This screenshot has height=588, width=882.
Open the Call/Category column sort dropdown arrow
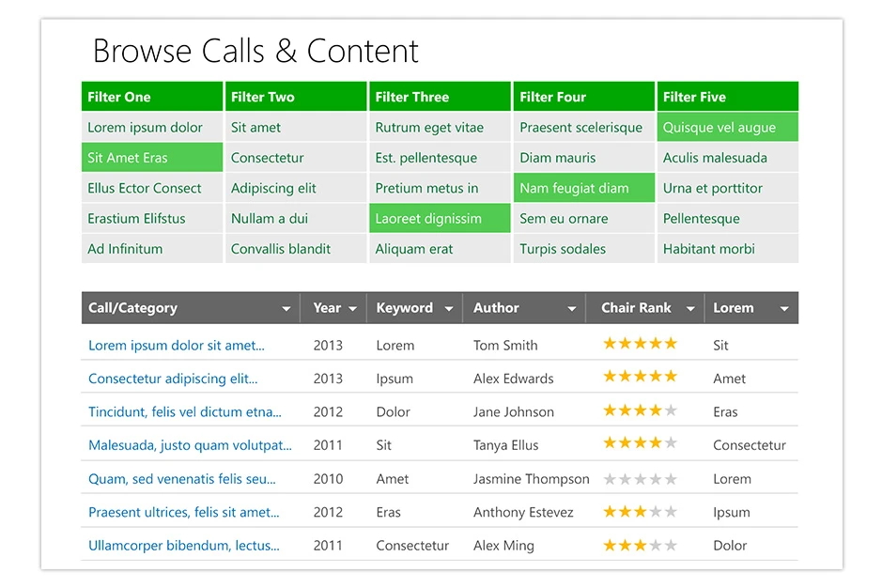(286, 309)
